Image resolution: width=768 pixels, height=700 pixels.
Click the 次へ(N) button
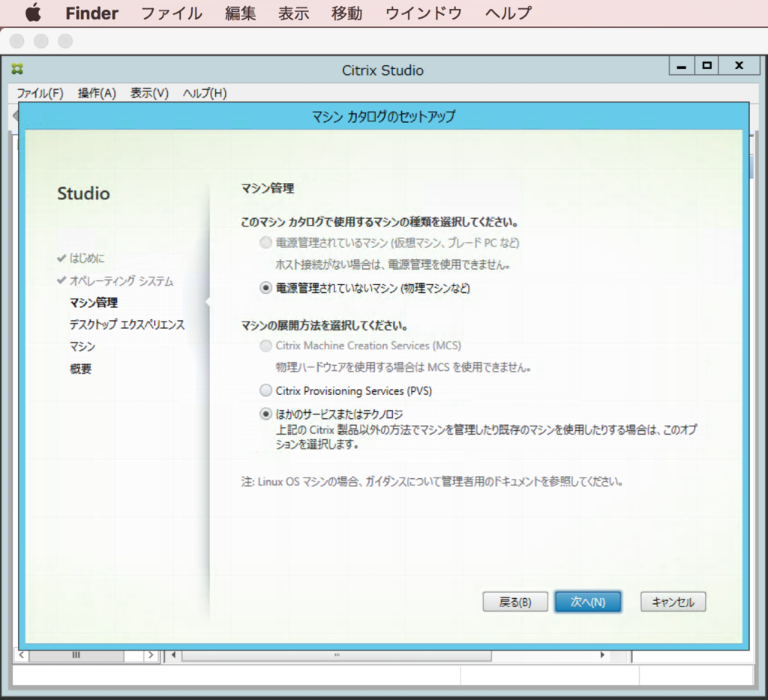point(588,602)
